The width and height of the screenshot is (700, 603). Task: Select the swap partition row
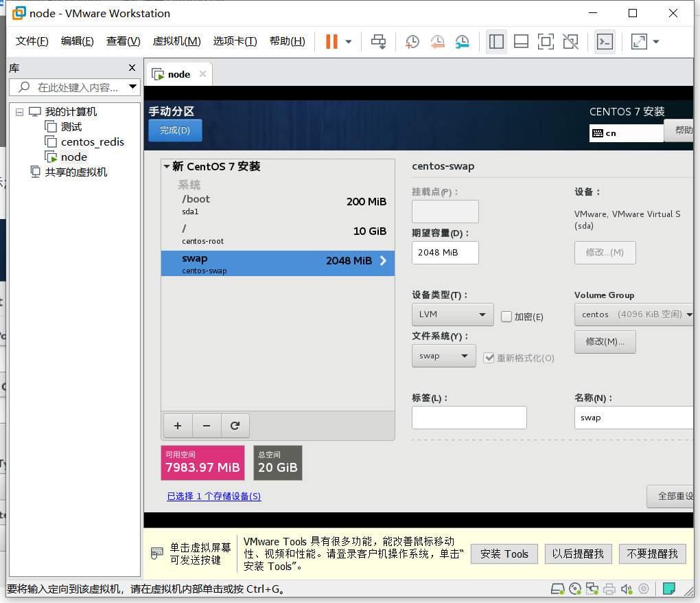(278, 264)
